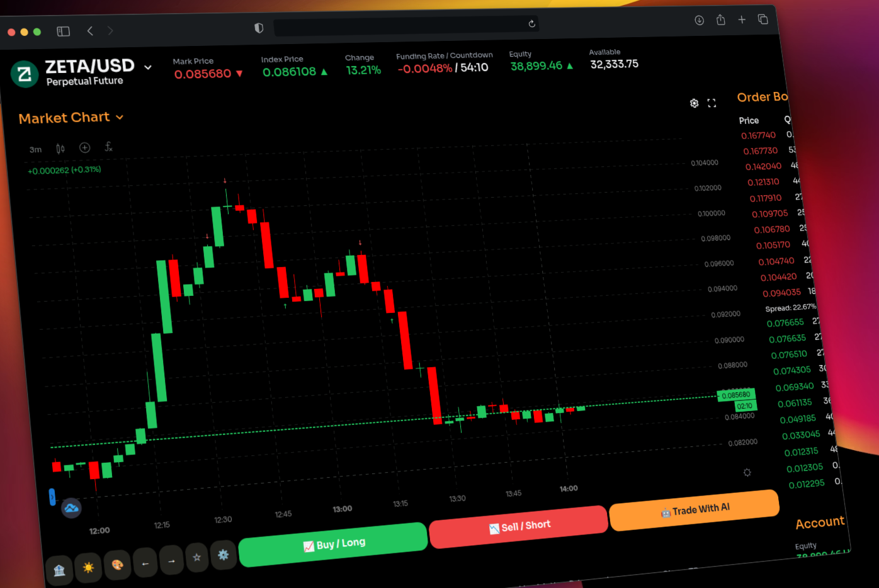Open preferences with the bottom gear icon
Viewport: 879px width, 588px height.
coord(224,555)
